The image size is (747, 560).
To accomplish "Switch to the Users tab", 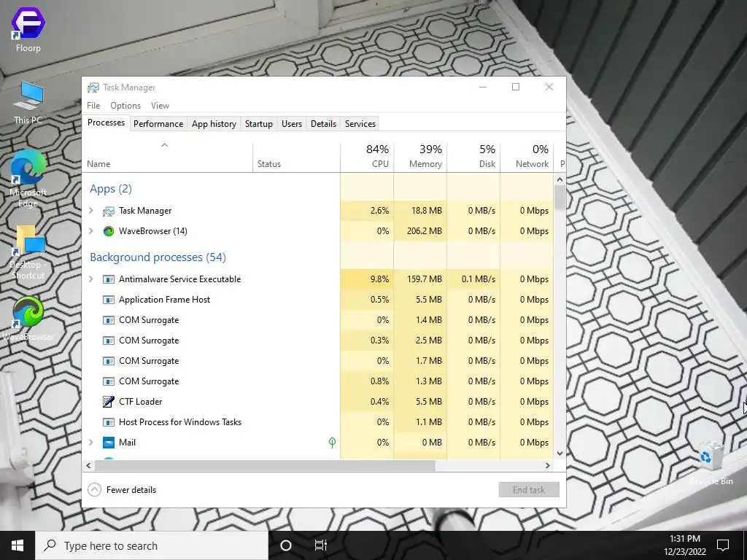I will click(292, 124).
